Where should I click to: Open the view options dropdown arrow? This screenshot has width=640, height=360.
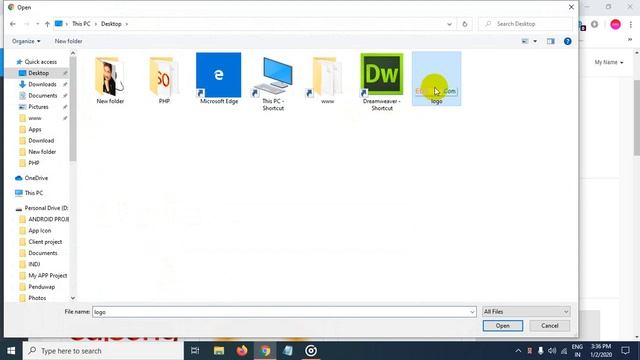[535, 41]
